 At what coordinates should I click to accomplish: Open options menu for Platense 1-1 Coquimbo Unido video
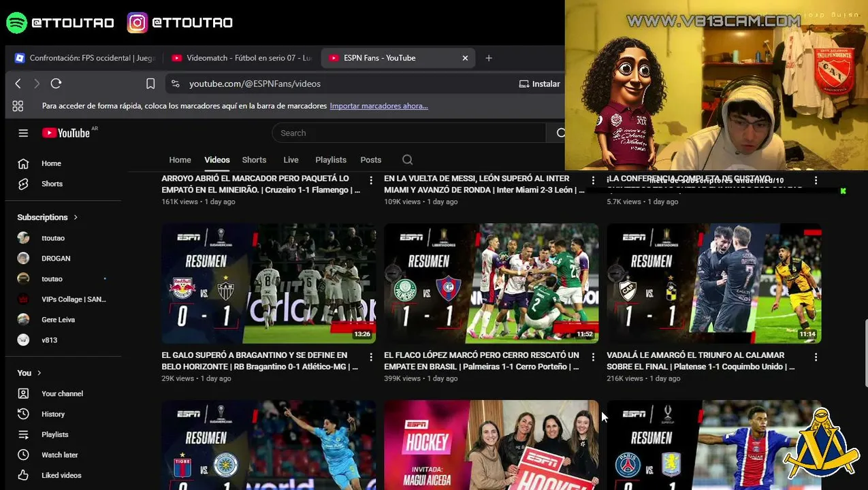(x=816, y=357)
